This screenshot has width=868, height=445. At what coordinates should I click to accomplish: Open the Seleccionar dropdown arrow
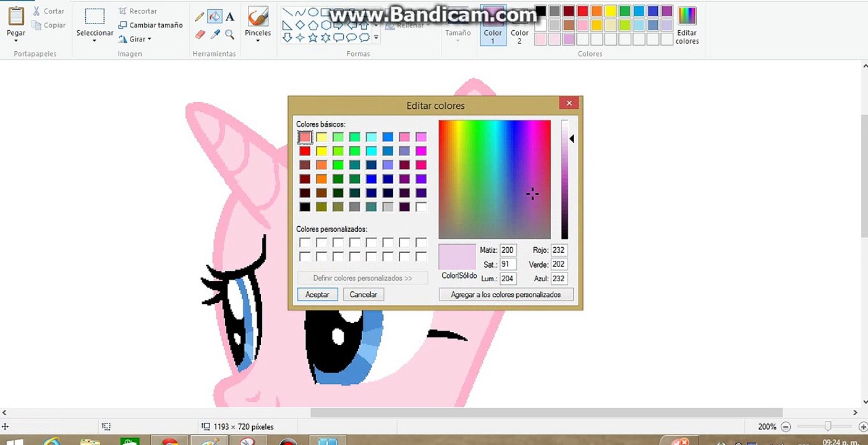coord(95,41)
